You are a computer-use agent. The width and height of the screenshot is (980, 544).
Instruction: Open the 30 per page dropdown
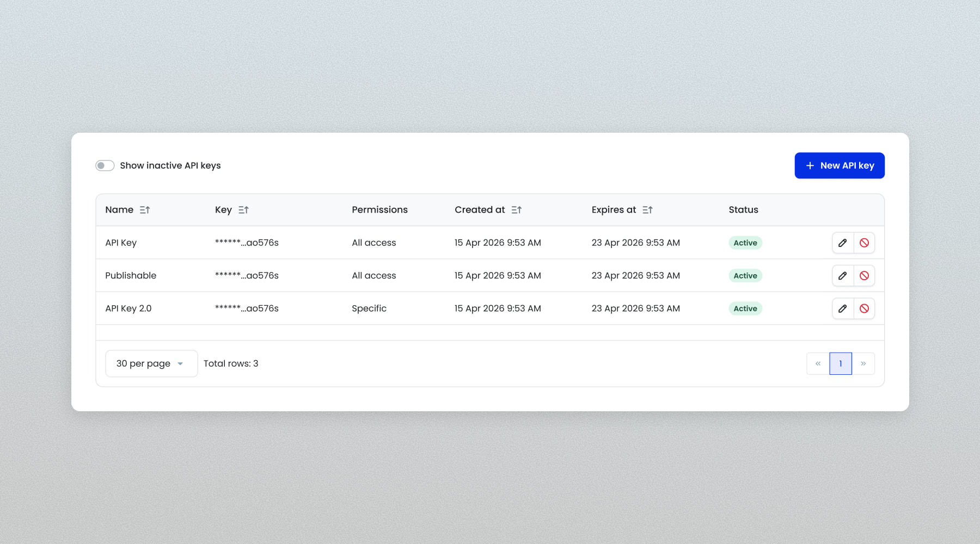click(151, 363)
